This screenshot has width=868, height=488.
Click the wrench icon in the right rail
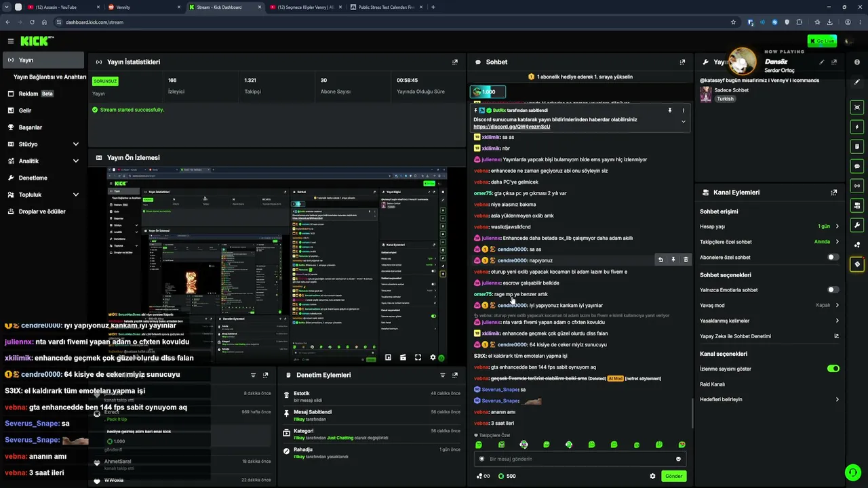coord(857,225)
